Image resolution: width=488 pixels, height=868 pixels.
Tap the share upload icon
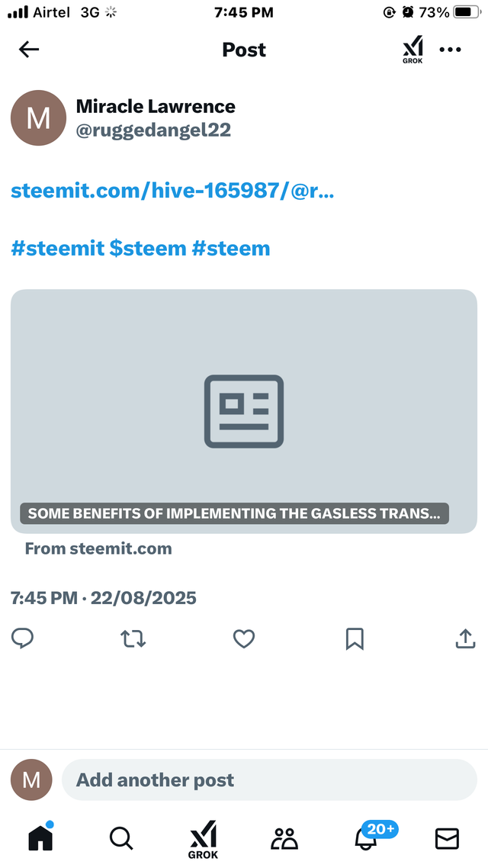[465, 639]
